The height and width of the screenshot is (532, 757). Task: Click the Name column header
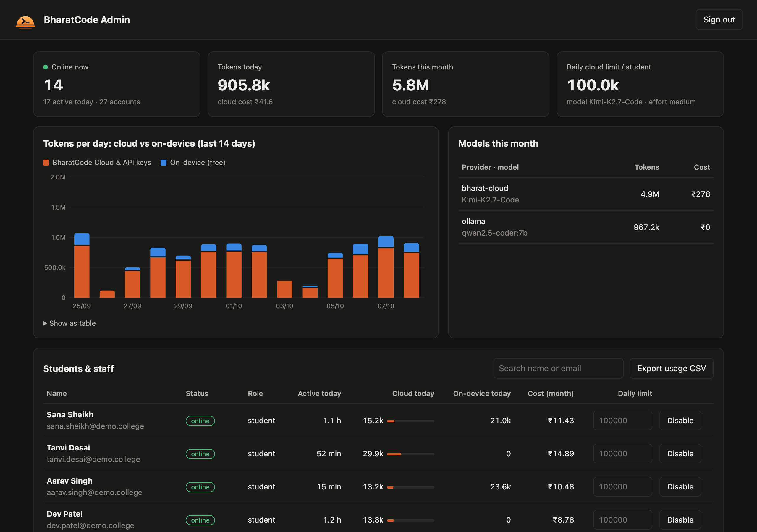[57, 394]
